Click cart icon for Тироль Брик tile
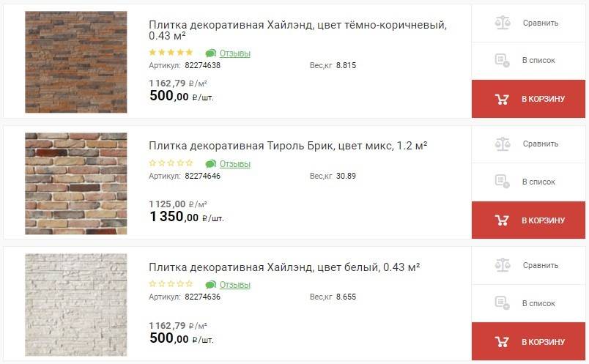 (x=502, y=220)
